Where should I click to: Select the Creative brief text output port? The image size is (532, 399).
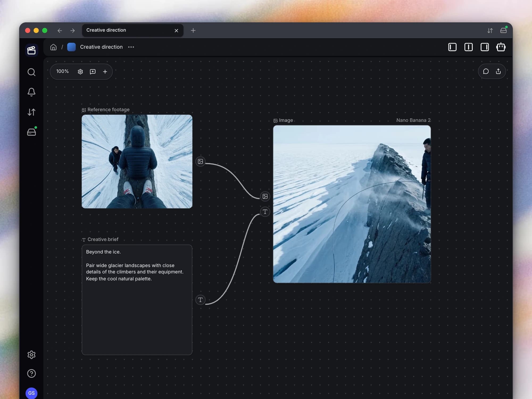pyautogui.click(x=200, y=300)
